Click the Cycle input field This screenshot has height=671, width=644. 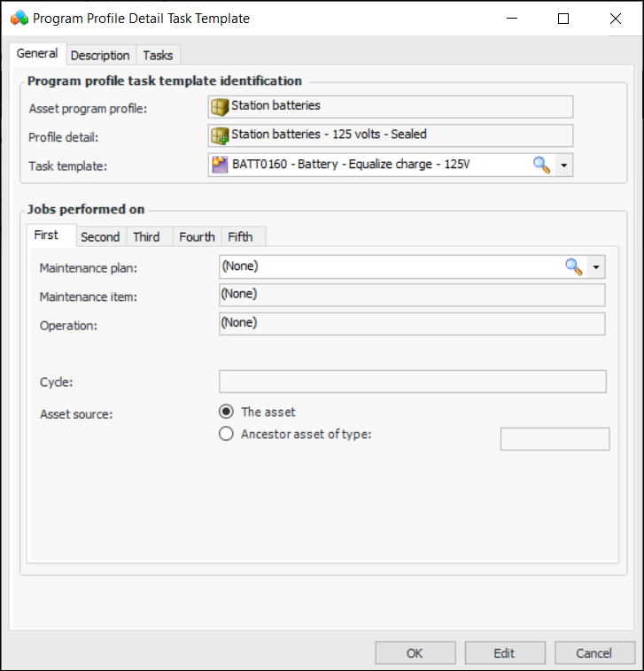[x=413, y=382]
